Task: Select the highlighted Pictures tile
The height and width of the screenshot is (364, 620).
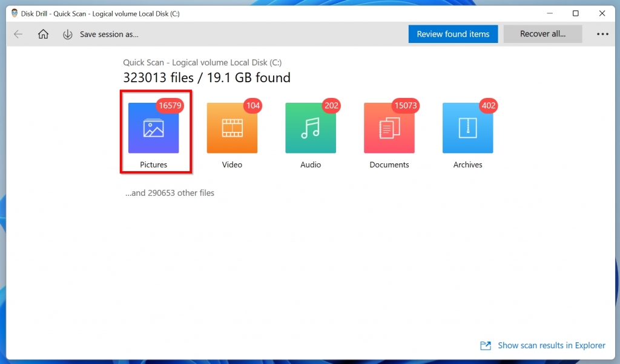Action: coord(156,132)
